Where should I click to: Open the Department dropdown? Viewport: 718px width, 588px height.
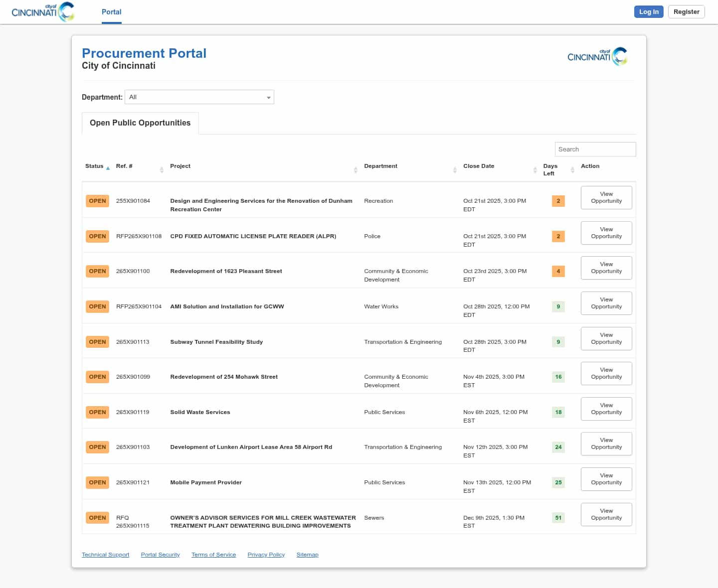click(199, 97)
